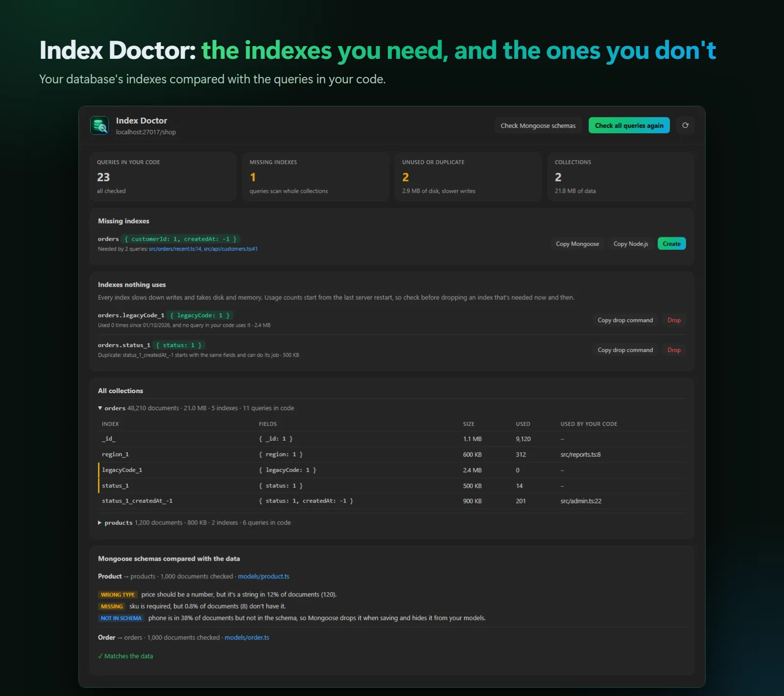784x696 pixels.
Task: Create the missing orders index
Action: click(x=671, y=244)
